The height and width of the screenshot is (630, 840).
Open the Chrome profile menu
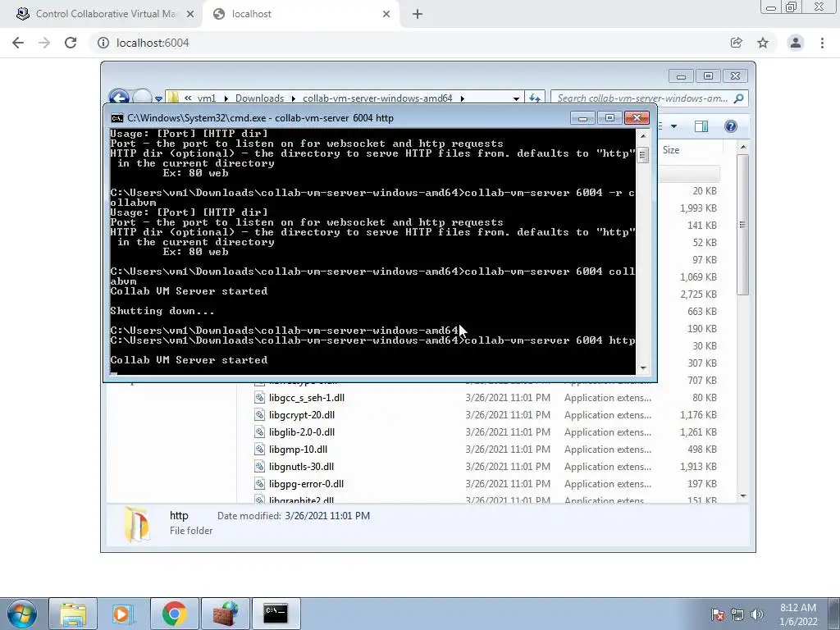796,43
